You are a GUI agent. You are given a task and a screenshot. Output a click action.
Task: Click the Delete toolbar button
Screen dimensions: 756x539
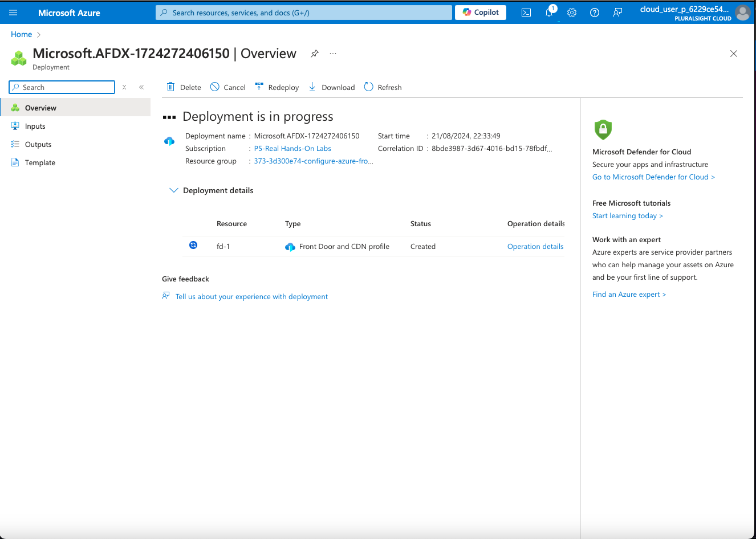(184, 87)
